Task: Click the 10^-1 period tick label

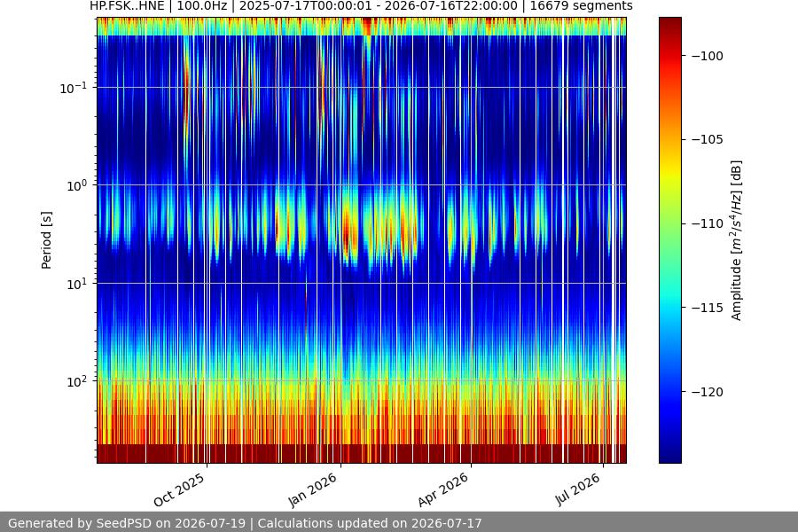Action: point(74,88)
